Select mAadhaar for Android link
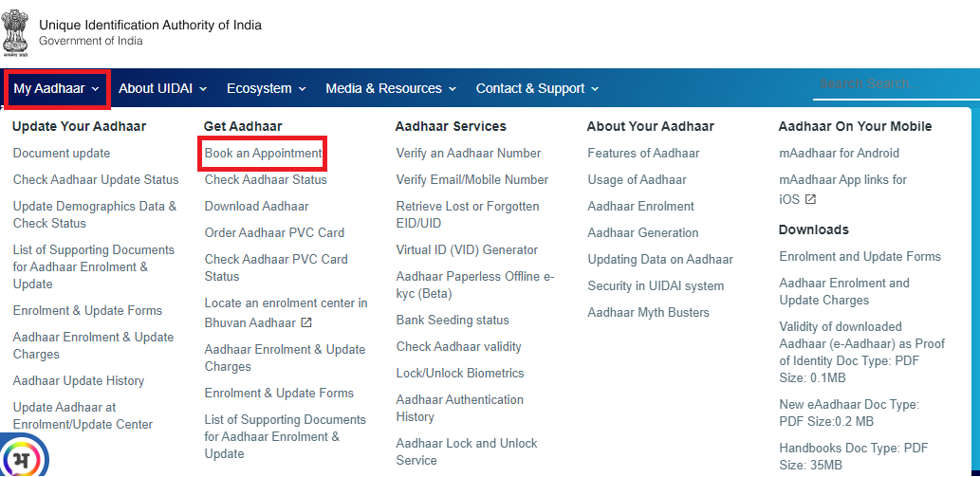The height and width of the screenshot is (477, 980). 839,154
